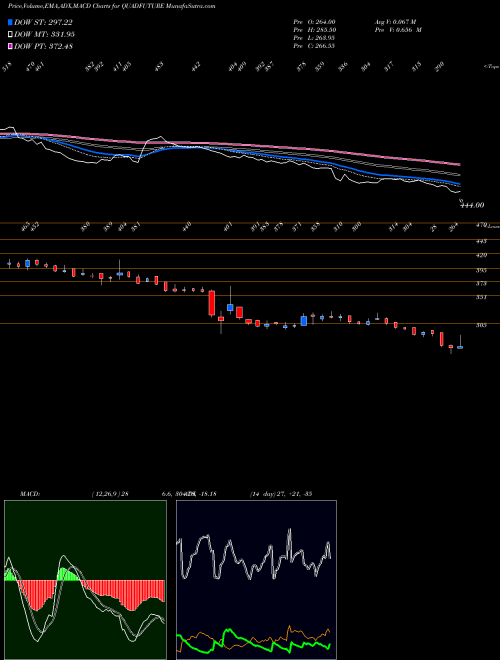Screen dimensions: 500x660
Task: Click the 420 price level label
Action: [x=481, y=255]
